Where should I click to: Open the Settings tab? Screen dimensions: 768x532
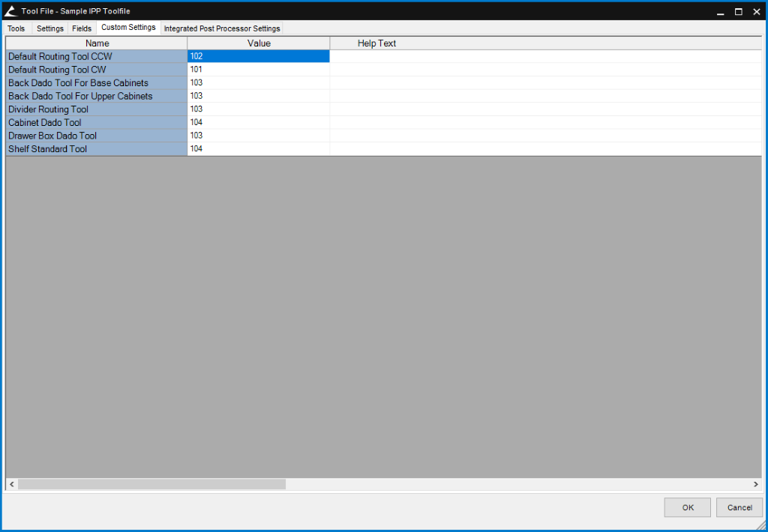pyautogui.click(x=49, y=28)
